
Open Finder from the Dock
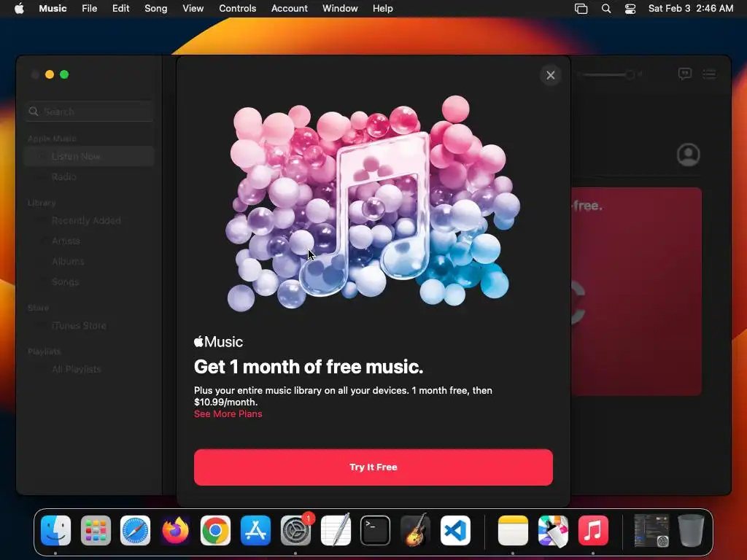click(55, 530)
